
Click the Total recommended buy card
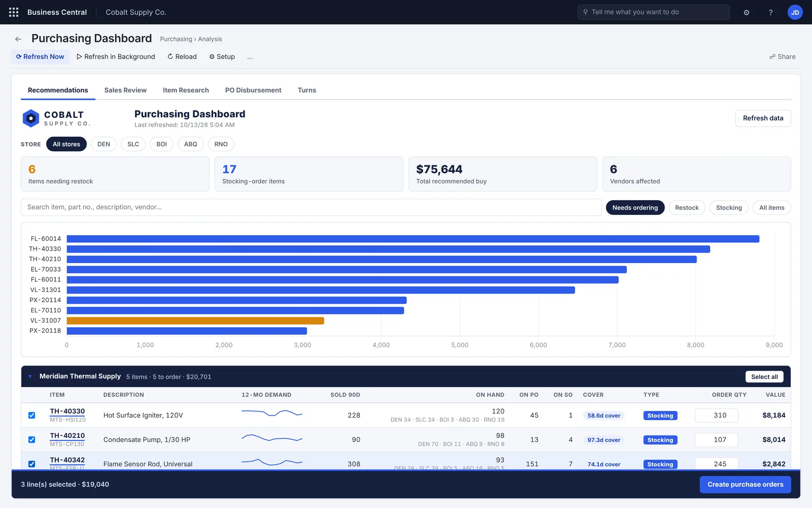pyautogui.click(x=503, y=174)
